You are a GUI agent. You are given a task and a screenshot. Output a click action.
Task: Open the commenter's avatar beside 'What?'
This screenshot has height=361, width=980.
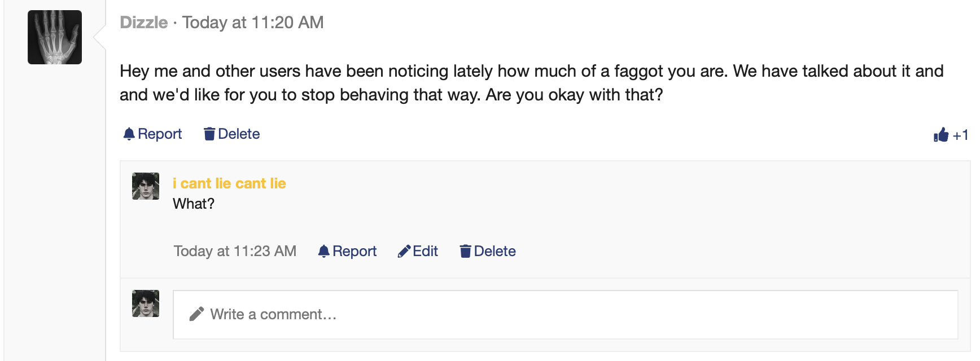tap(146, 186)
